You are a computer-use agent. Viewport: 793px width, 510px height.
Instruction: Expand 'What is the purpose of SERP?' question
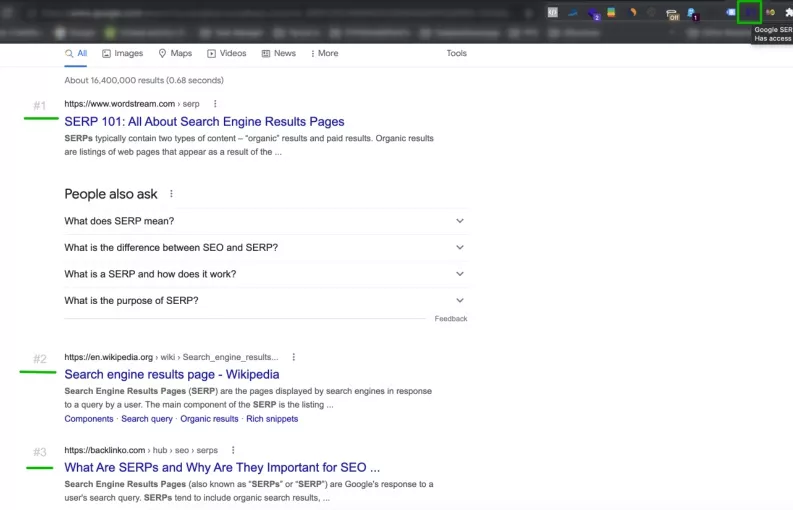[265, 301]
